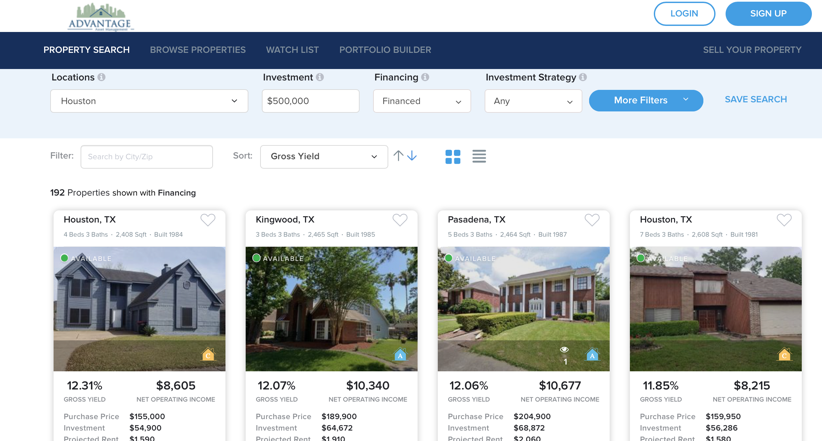The image size is (822, 441).
Task: Open the Locations dropdown showing Houston
Action: coord(149,101)
